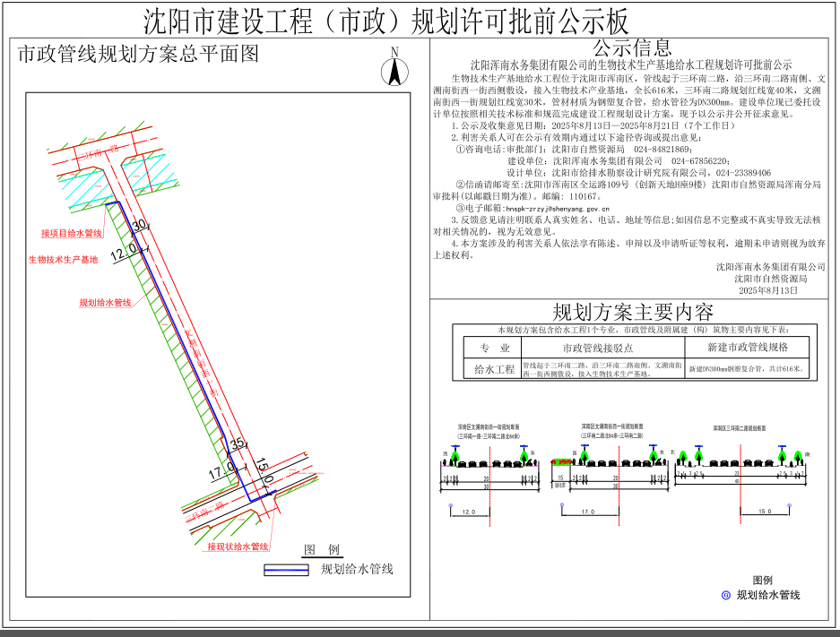This screenshot has height=637, width=840.
Task: Select the red shrub icons on the 17.0 section
Action: coord(560,461)
